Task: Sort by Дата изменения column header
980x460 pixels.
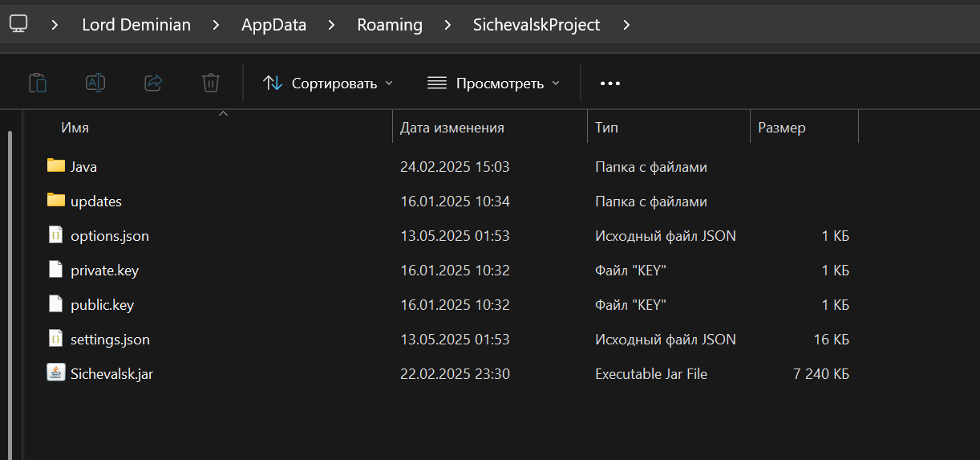Action: pyautogui.click(x=452, y=128)
